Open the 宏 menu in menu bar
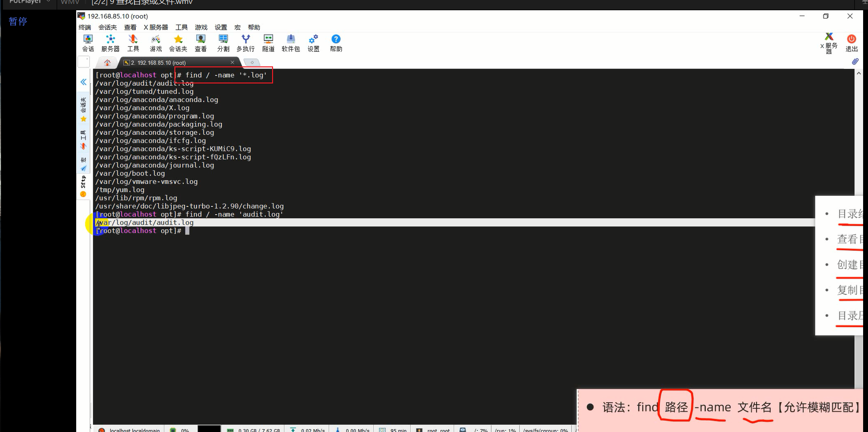The width and height of the screenshot is (868, 432). [237, 27]
